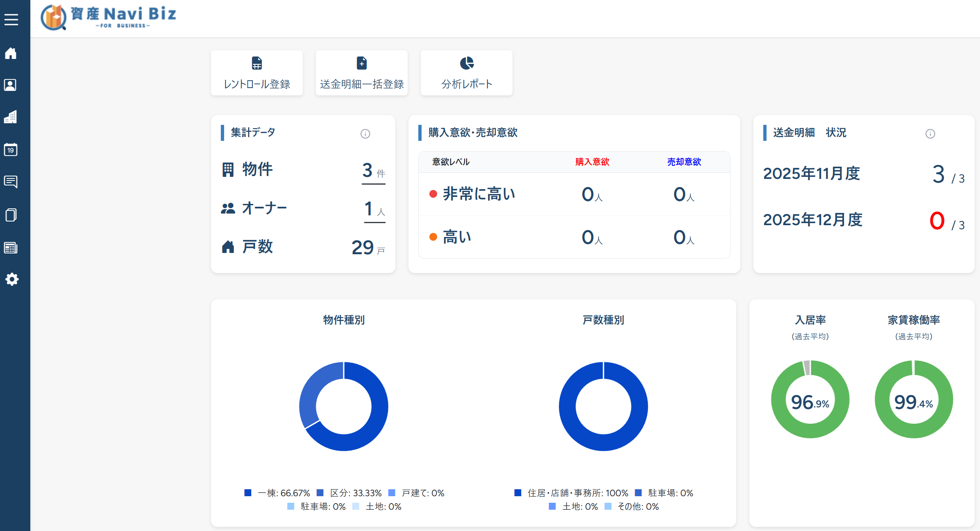Click the info icon beside 送金明細 状況

[930, 133]
